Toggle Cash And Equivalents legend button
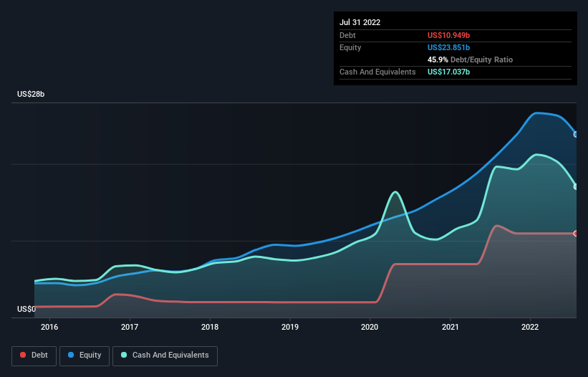This screenshot has width=588, height=377. point(165,355)
